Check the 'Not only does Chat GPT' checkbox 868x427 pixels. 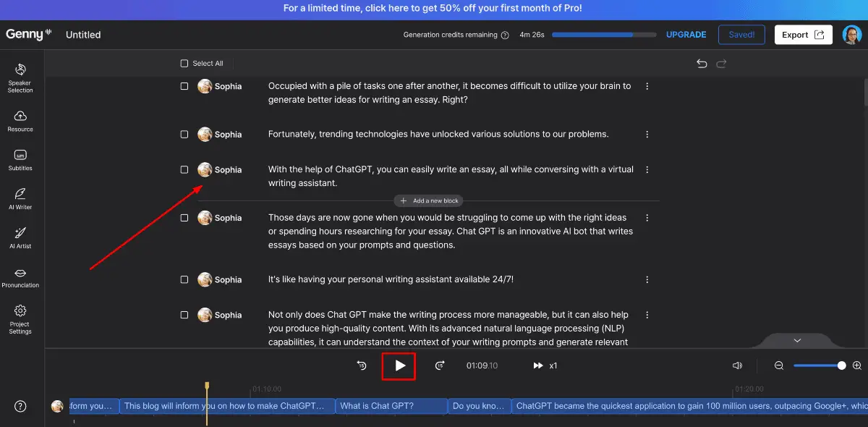pos(184,315)
